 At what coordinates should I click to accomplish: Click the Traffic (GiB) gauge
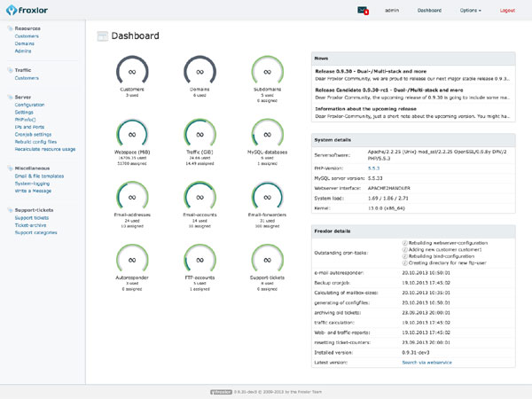199,134
